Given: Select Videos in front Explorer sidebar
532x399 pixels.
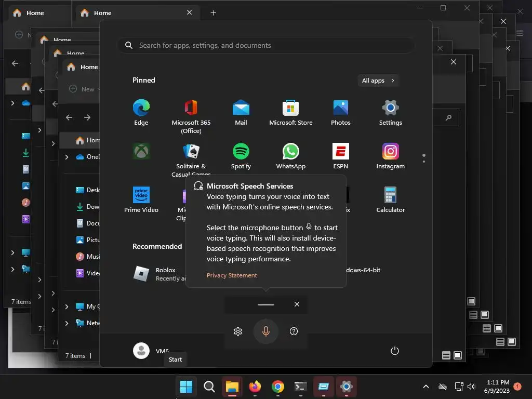Looking at the screenshot, I should [x=87, y=273].
